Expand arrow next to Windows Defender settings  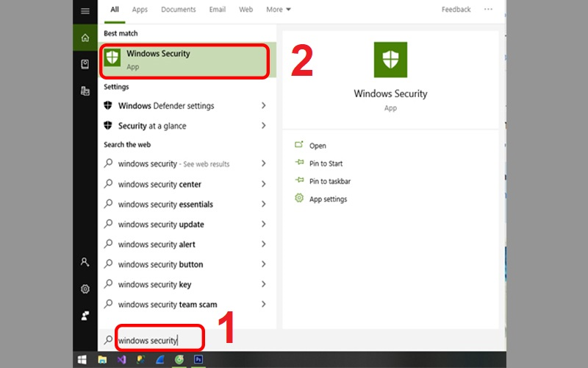coord(263,106)
